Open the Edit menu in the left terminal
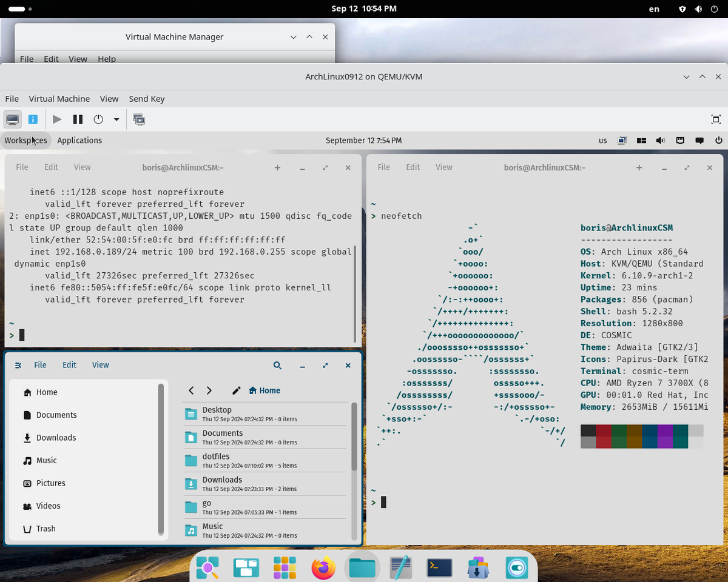This screenshot has height=582, width=728. [x=52, y=167]
